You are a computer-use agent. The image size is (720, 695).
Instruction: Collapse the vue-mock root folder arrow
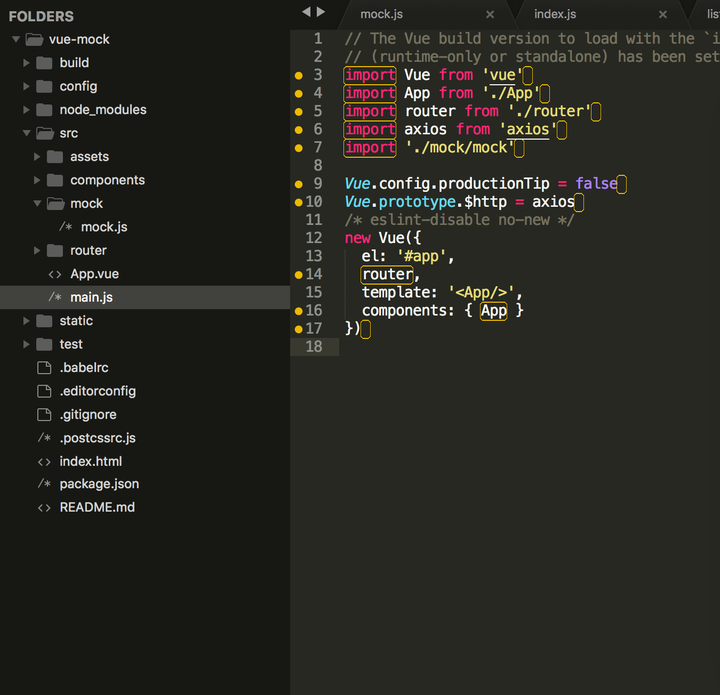click(x=16, y=39)
